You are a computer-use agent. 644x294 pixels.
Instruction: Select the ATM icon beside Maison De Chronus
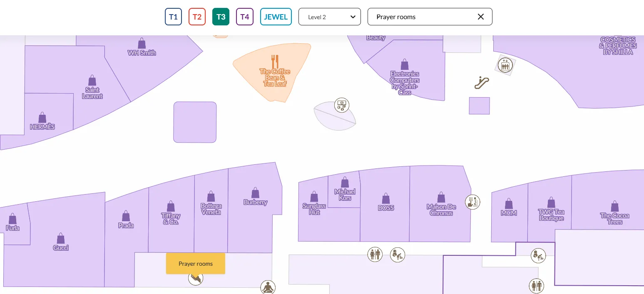tap(473, 202)
